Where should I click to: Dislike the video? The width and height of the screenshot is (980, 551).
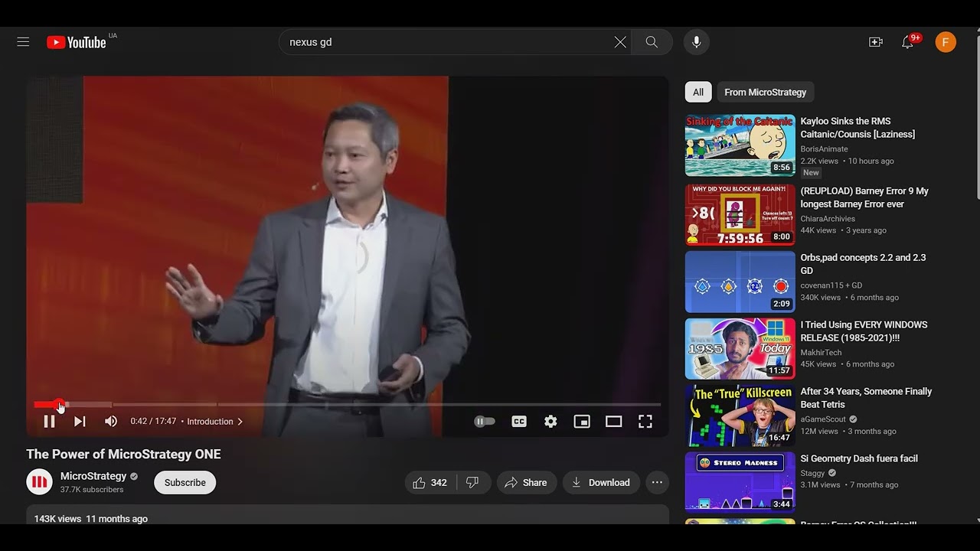[473, 483]
